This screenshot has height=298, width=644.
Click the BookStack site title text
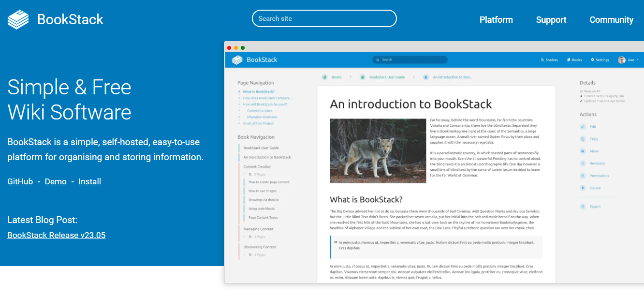(70, 19)
